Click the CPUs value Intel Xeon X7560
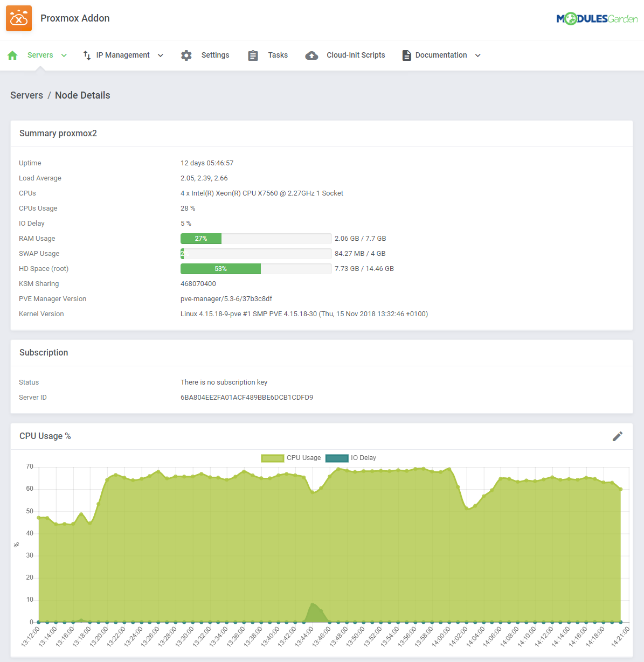 (262, 193)
